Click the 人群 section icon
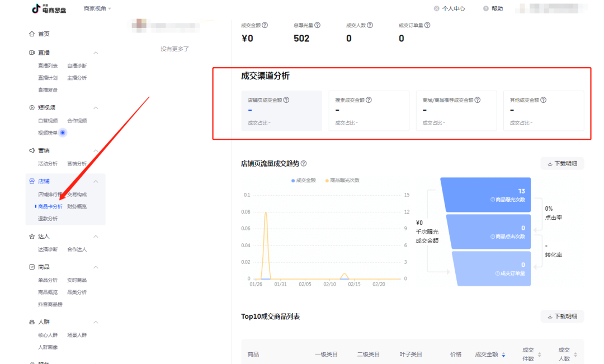Screen dimensions: 604x364 click(x=31, y=322)
